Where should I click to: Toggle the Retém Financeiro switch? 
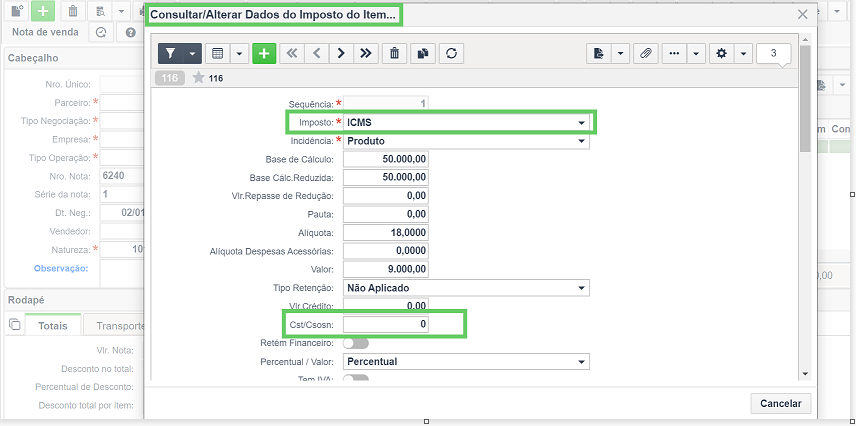tap(355, 344)
